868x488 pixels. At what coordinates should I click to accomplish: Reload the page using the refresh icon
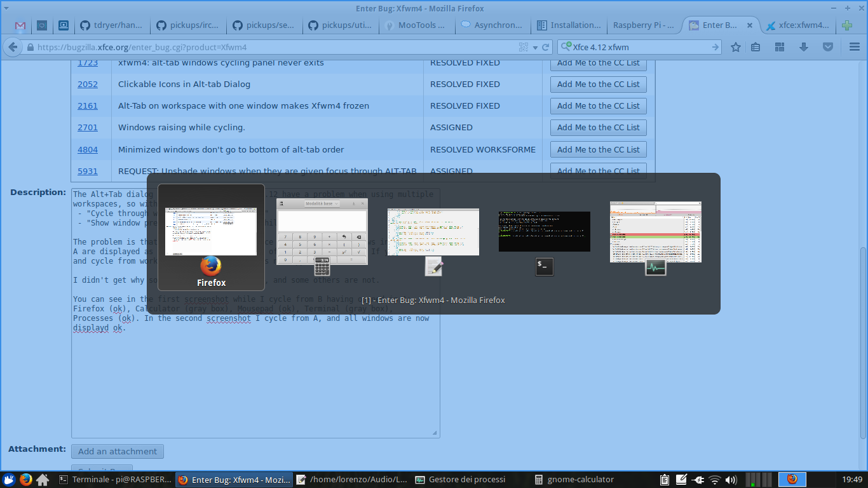(x=545, y=47)
